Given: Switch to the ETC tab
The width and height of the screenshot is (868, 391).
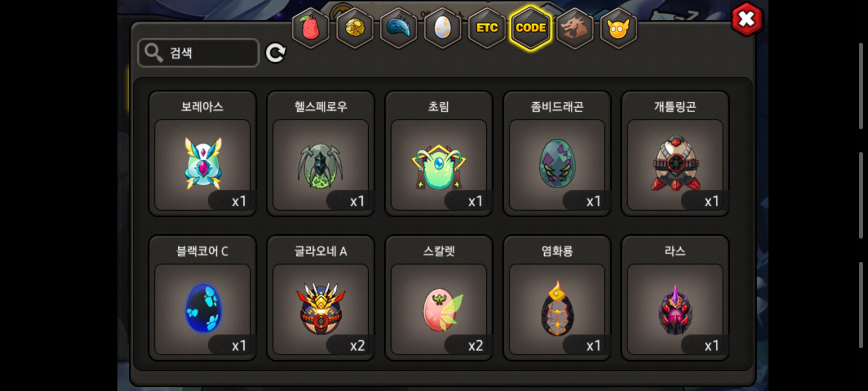Looking at the screenshot, I should [x=487, y=28].
